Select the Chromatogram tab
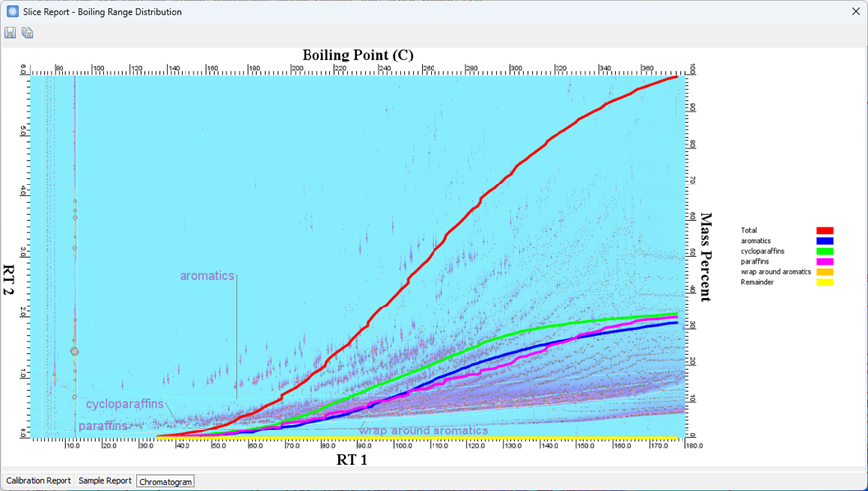The image size is (868, 491). (167, 481)
